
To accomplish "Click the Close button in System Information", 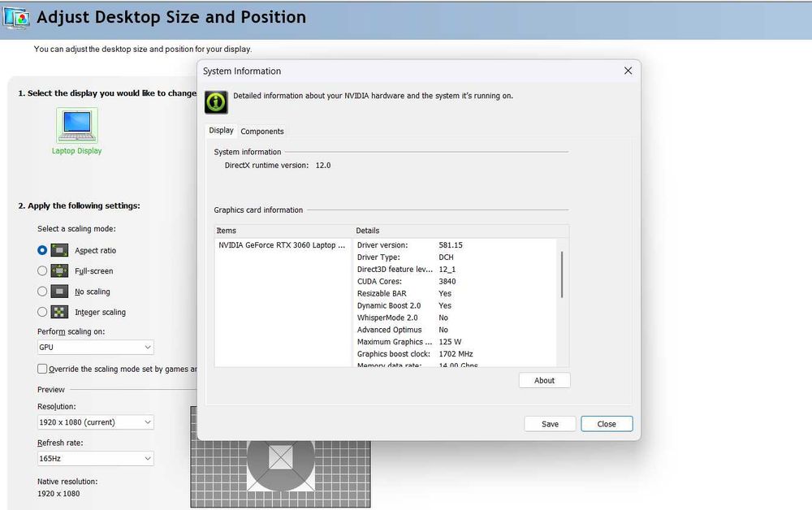I will 607,424.
